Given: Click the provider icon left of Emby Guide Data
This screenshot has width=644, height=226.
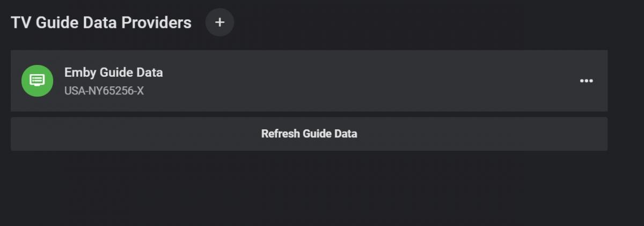Looking at the screenshot, I should tap(37, 81).
